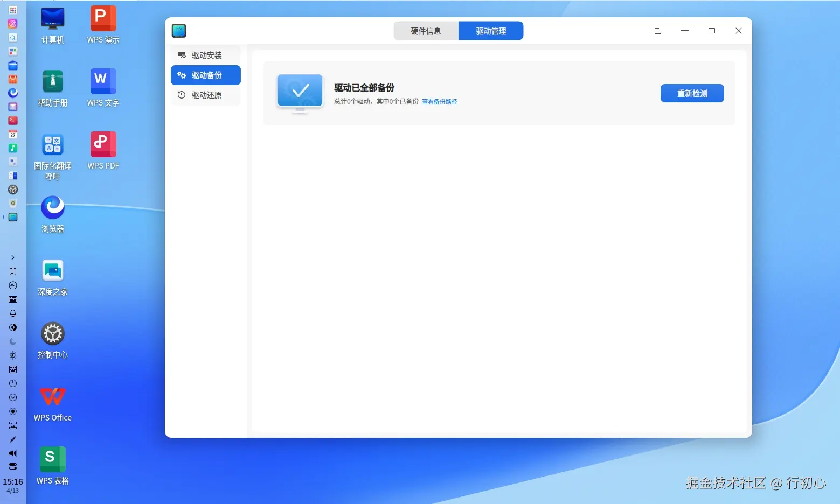Minimize the device manager window

coord(685,31)
